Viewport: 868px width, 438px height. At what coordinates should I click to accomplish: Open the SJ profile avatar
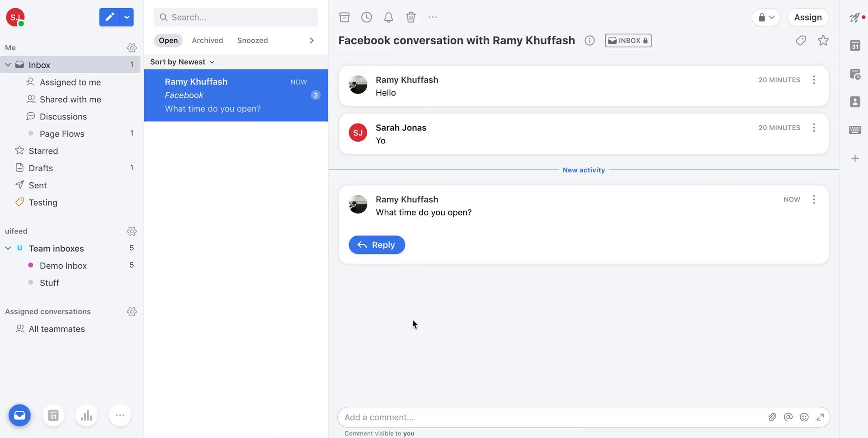(15, 17)
